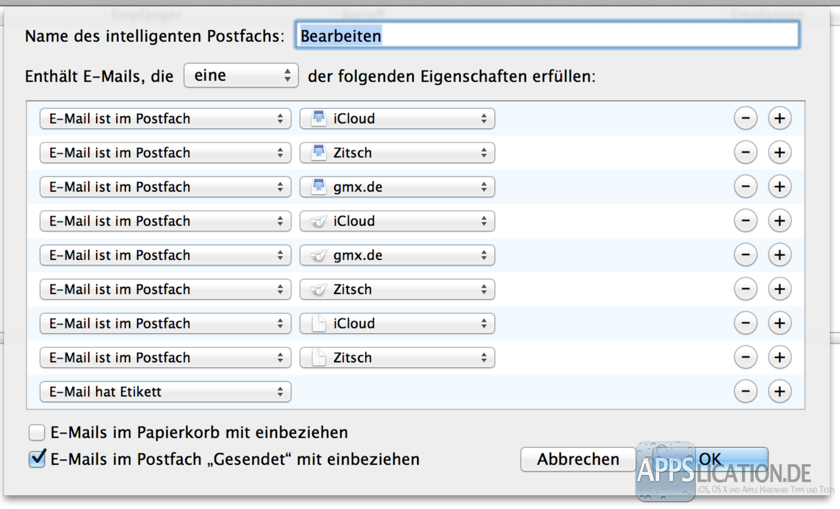Open the 'E-Mail hat Etikett' criteria dropdown
Image resolution: width=840 pixels, height=509 pixels.
(166, 392)
